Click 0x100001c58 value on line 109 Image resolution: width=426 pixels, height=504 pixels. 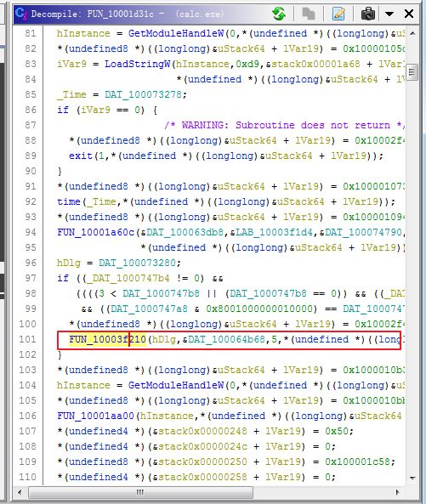(357, 462)
